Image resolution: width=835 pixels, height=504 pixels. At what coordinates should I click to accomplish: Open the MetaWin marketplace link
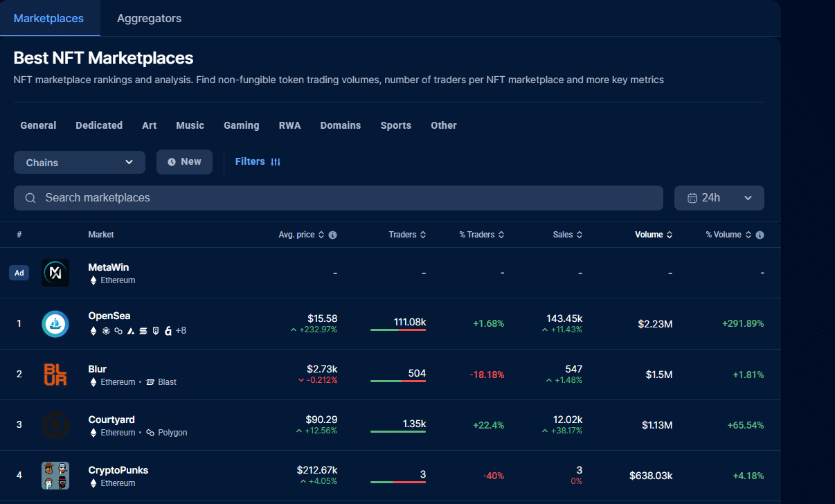pos(109,267)
